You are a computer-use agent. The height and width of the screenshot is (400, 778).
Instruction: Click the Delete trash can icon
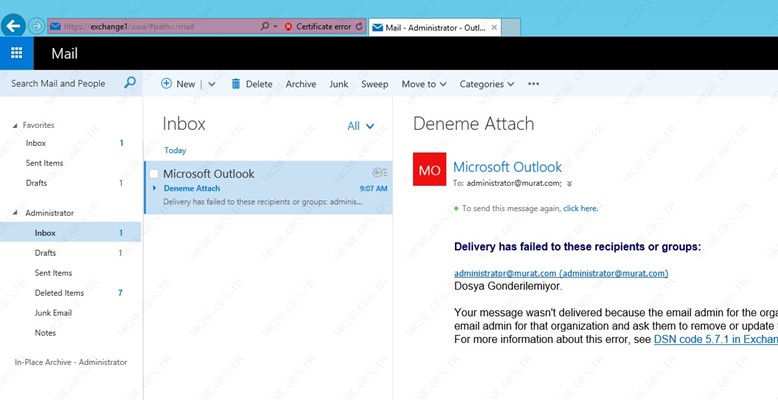(236, 84)
